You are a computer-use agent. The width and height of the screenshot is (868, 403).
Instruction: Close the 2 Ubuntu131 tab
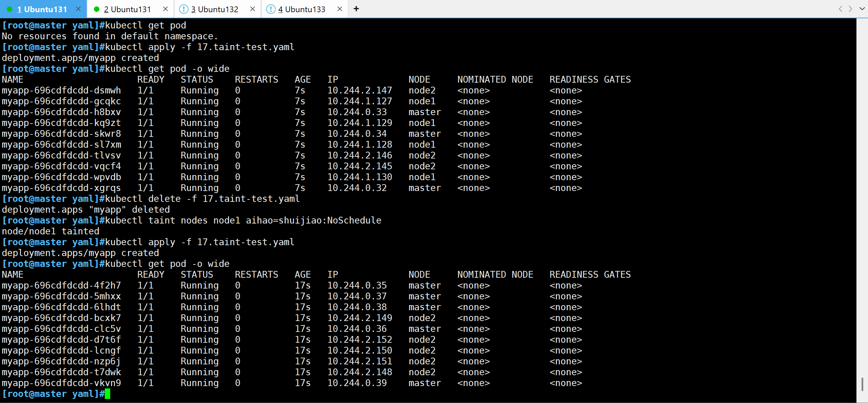(x=165, y=9)
